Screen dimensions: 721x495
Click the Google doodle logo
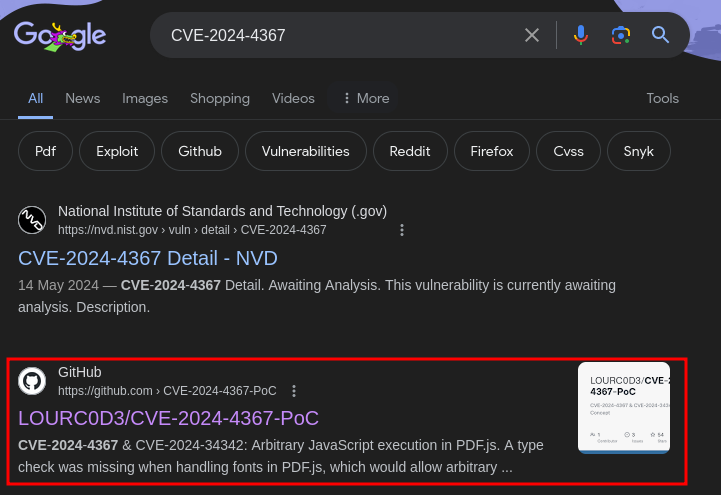point(60,36)
